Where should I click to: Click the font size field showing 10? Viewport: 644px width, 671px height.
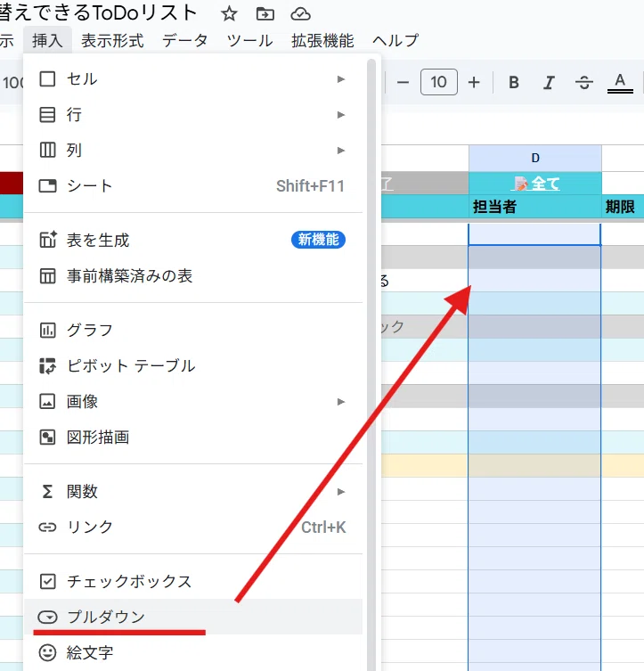pos(439,82)
